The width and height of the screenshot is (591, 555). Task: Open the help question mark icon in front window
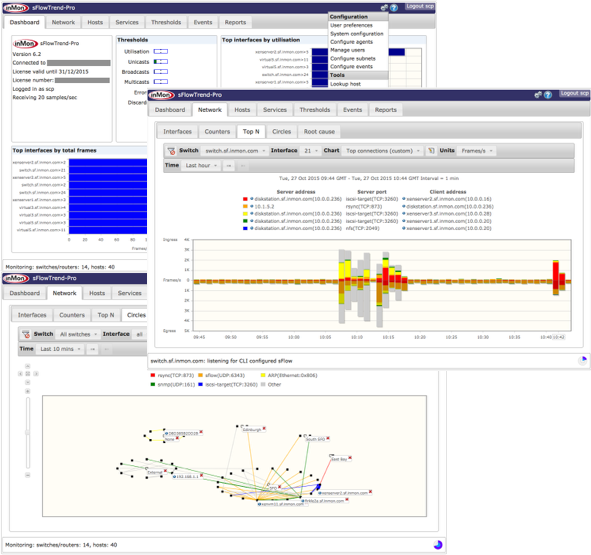548,95
